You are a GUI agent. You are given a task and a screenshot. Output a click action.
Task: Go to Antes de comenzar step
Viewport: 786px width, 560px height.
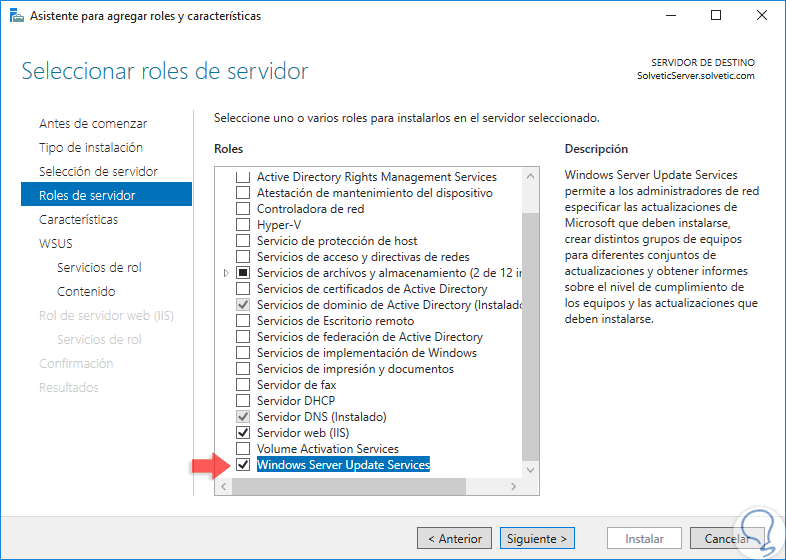click(93, 123)
